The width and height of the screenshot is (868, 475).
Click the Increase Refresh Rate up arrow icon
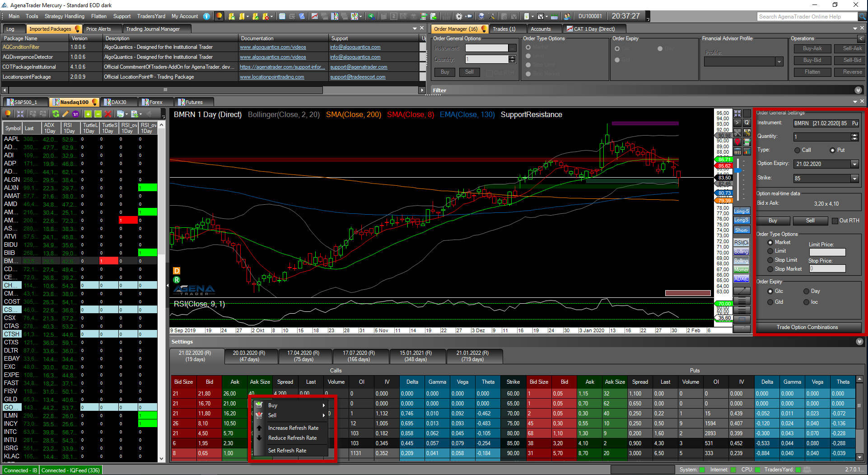coord(259,428)
